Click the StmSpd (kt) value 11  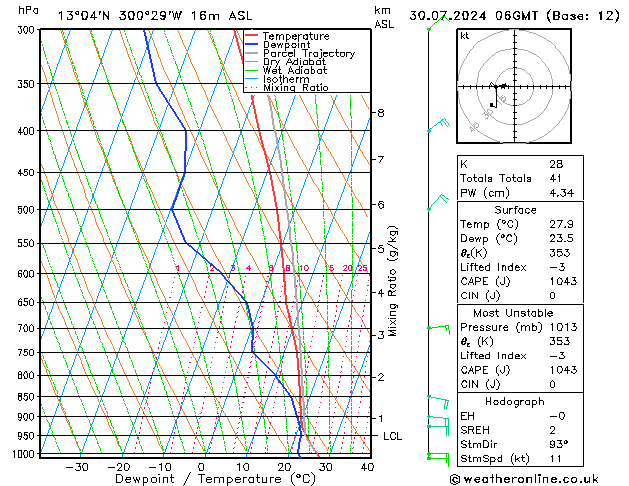coord(556,459)
